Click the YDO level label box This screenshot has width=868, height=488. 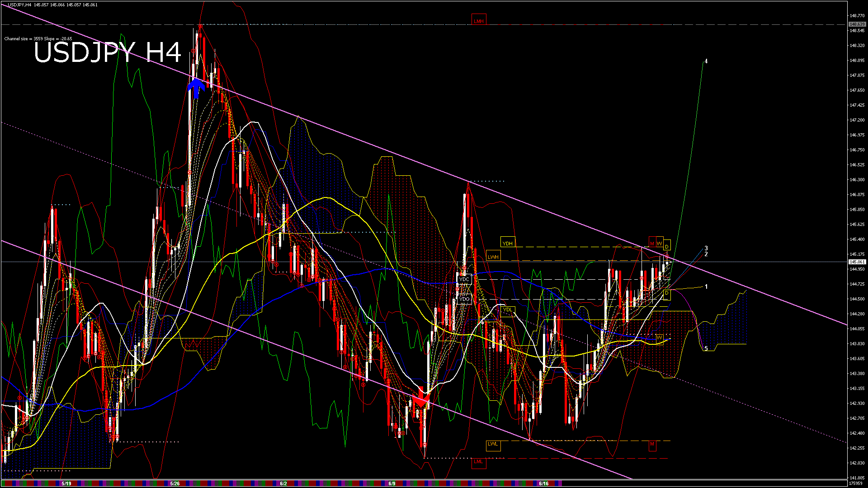point(464,299)
